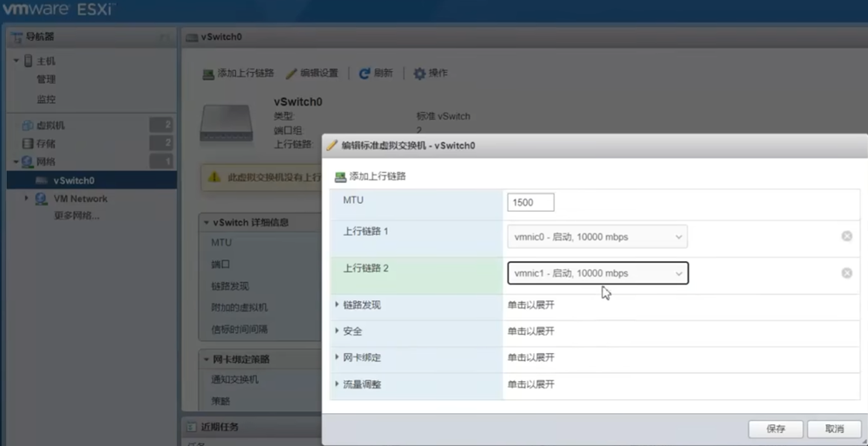
Task: Click the 存储 count badge 2
Action: (161, 144)
